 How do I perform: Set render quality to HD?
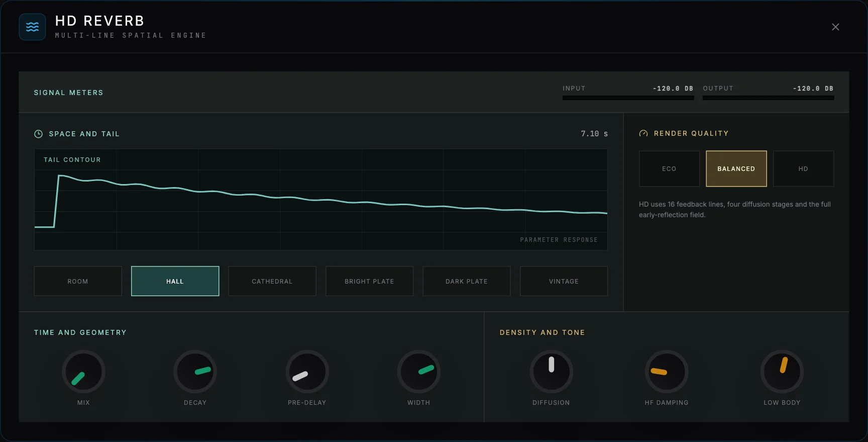(x=803, y=168)
